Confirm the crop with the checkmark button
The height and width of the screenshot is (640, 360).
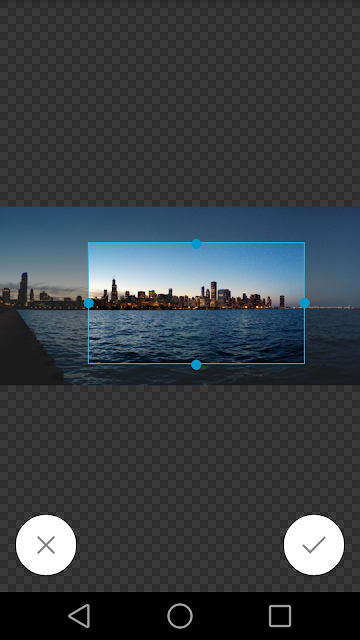[314, 545]
